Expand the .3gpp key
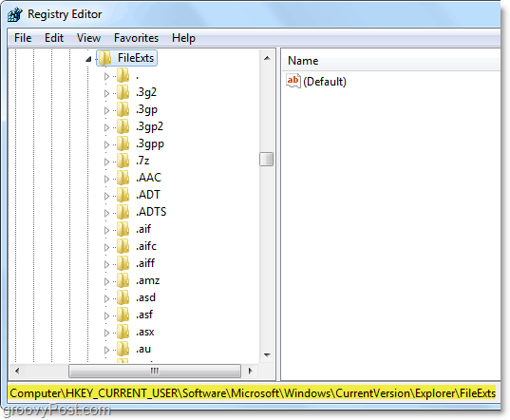 [106, 144]
